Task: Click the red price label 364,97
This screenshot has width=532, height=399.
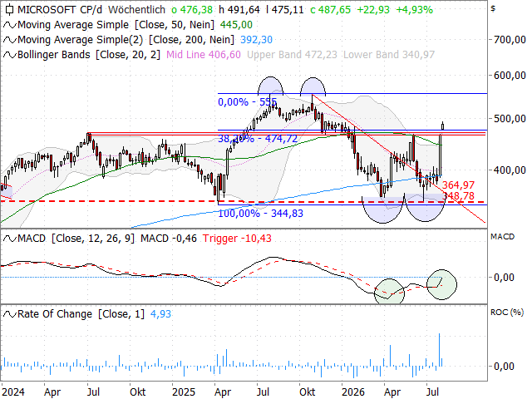Action: (x=458, y=185)
